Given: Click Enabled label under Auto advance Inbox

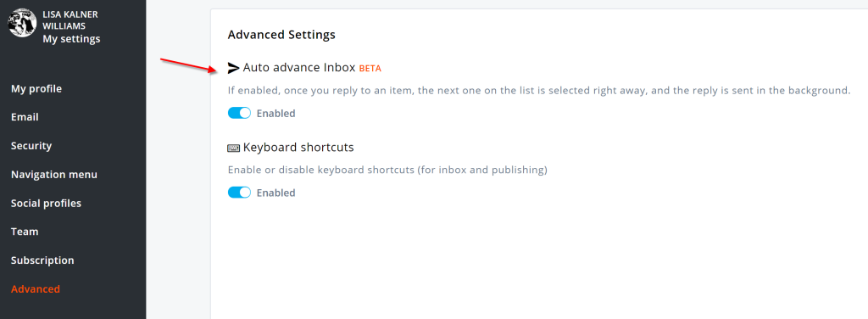Looking at the screenshot, I should click(x=275, y=114).
